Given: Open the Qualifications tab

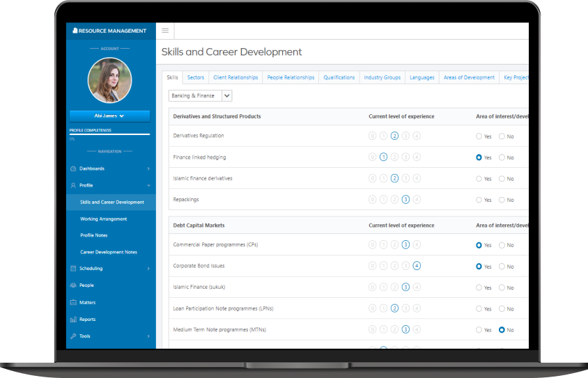Looking at the screenshot, I should pos(339,77).
